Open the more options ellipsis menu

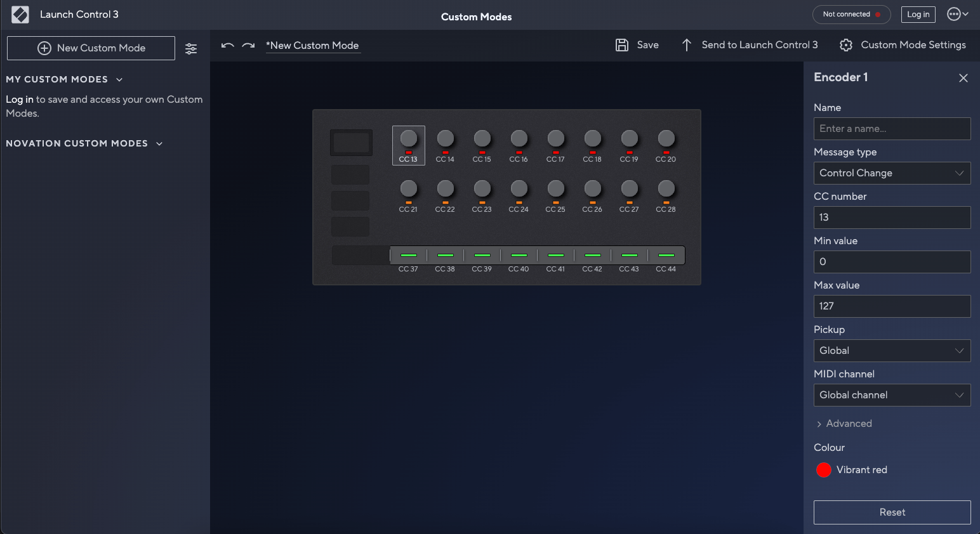point(957,14)
